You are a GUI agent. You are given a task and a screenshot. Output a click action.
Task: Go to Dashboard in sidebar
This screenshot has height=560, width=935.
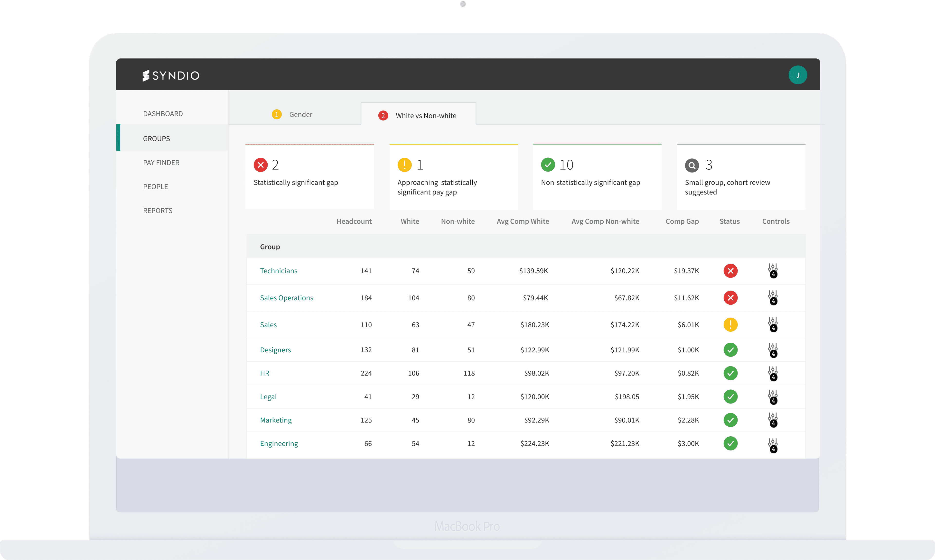coord(163,114)
